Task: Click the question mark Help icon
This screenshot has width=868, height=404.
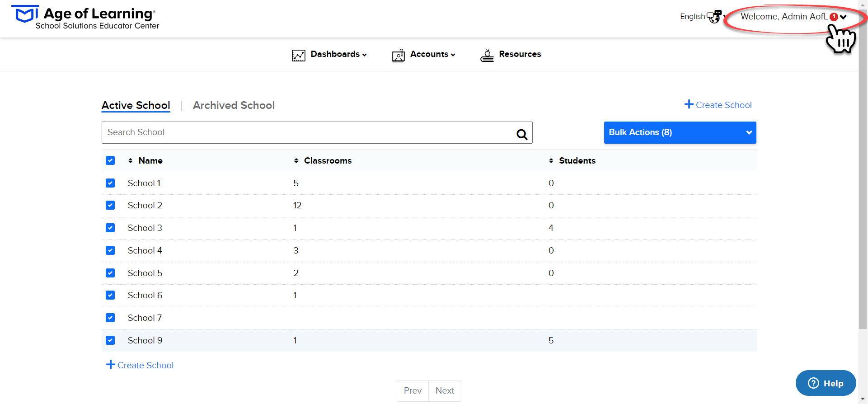Action: 813,383
